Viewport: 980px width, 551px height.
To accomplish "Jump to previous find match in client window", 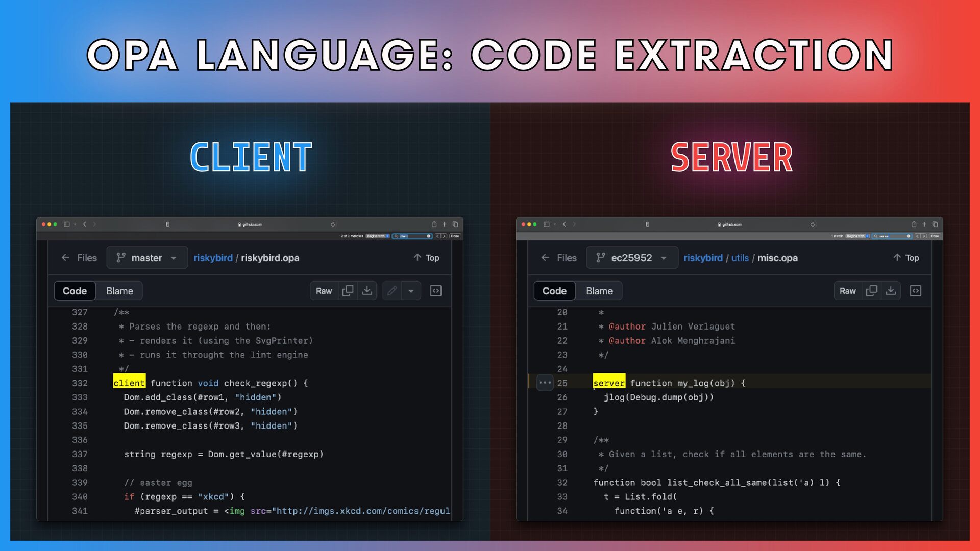I will pos(437,236).
